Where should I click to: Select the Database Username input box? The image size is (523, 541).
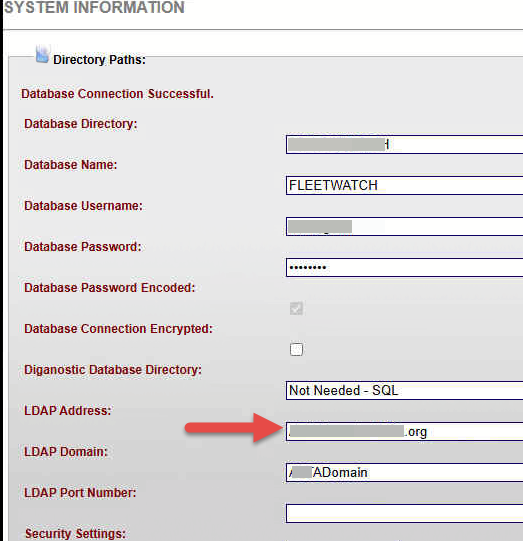[404, 227]
